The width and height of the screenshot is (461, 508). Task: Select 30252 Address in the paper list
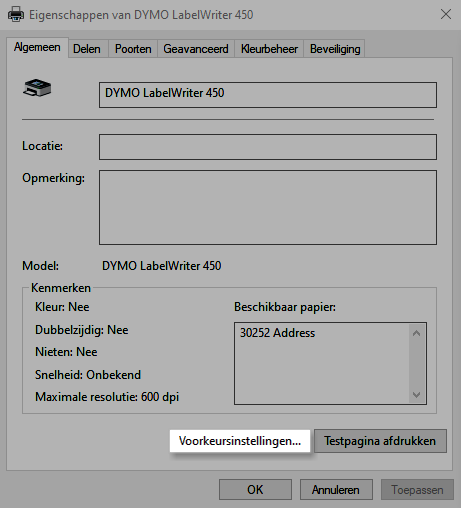point(277,333)
